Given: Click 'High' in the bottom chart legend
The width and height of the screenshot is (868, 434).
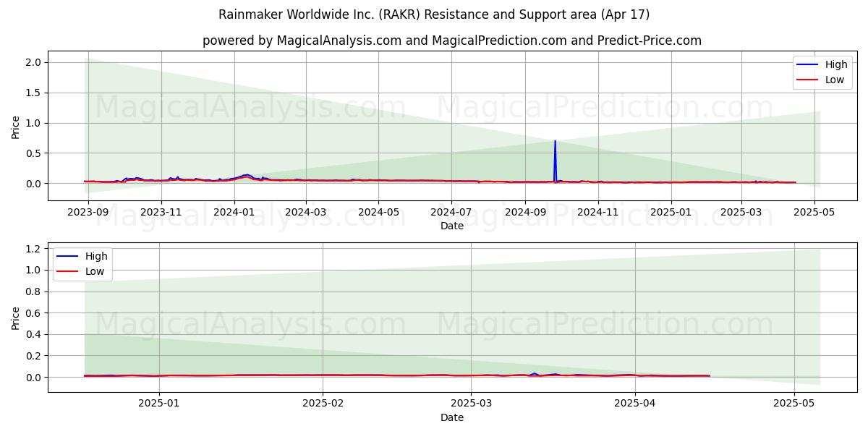Looking at the screenshot, I should click(x=95, y=256).
